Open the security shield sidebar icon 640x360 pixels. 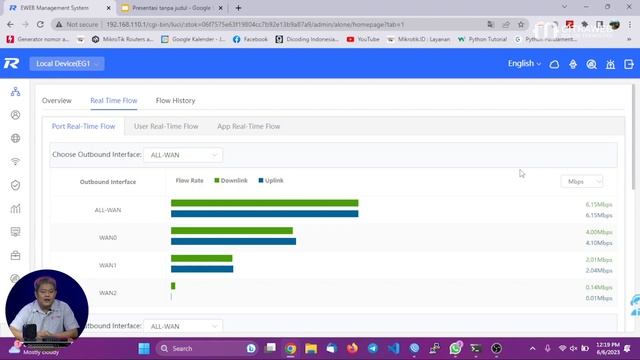pos(16,185)
